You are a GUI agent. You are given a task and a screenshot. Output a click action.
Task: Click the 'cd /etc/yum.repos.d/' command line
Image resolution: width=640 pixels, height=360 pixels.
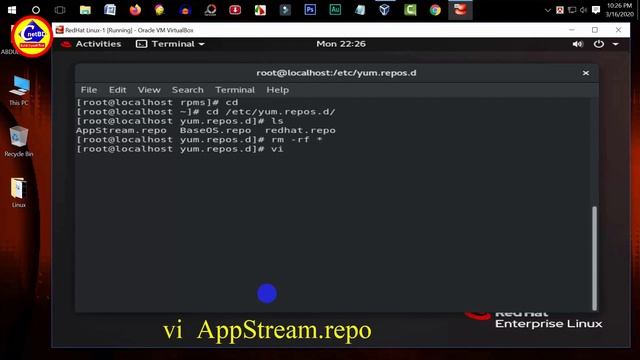point(206,112)
